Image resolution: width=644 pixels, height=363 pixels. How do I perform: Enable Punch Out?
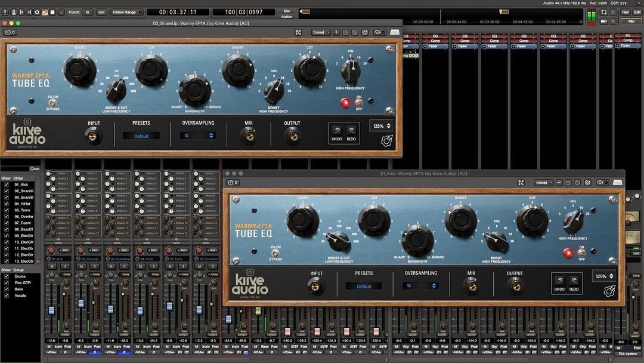tap(101, 13)
